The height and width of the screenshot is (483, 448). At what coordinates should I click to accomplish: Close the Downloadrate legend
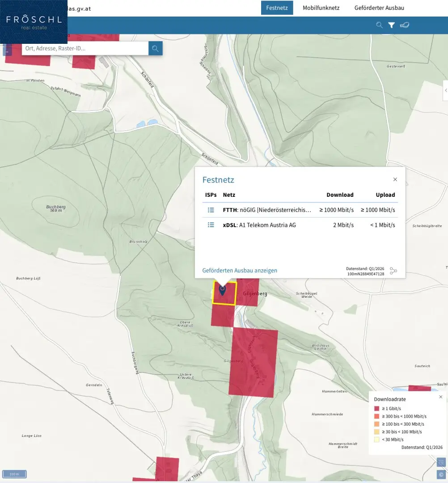(x=440, y=397)
